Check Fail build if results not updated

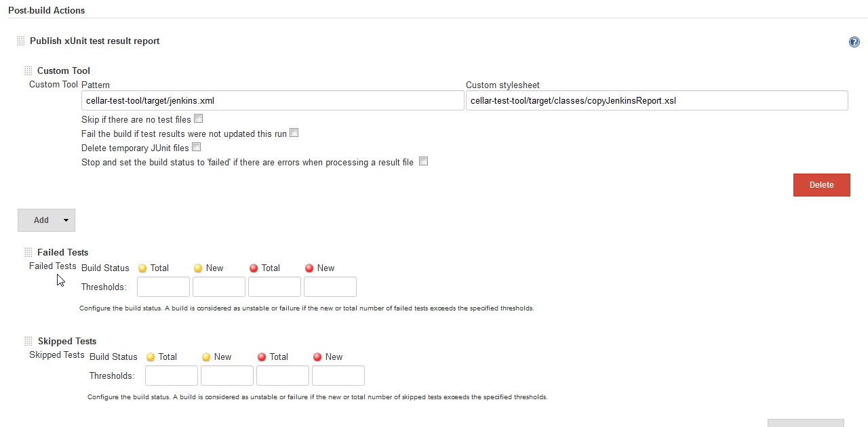click(294, 133)
